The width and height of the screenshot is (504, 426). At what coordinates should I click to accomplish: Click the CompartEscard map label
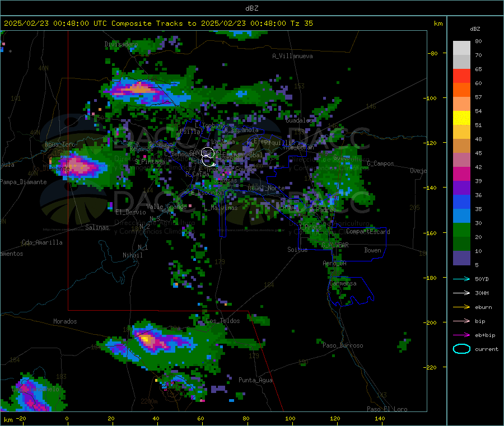(368, 232)
